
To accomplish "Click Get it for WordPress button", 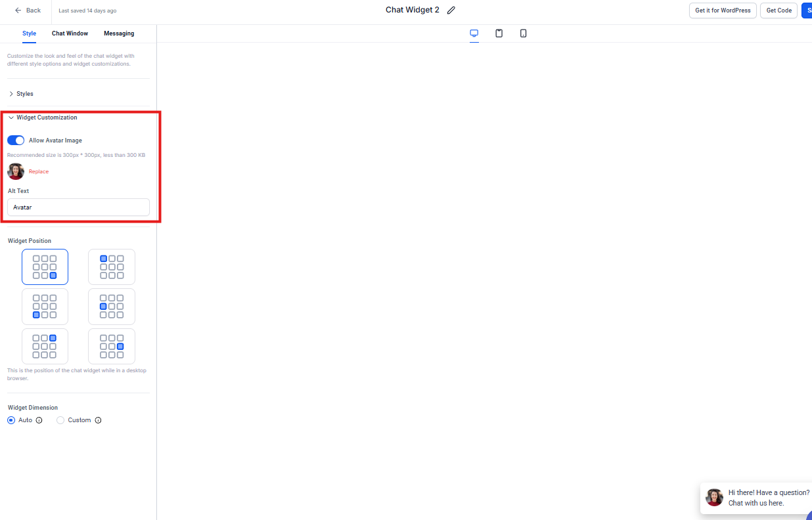I will [x=723, y=11].
